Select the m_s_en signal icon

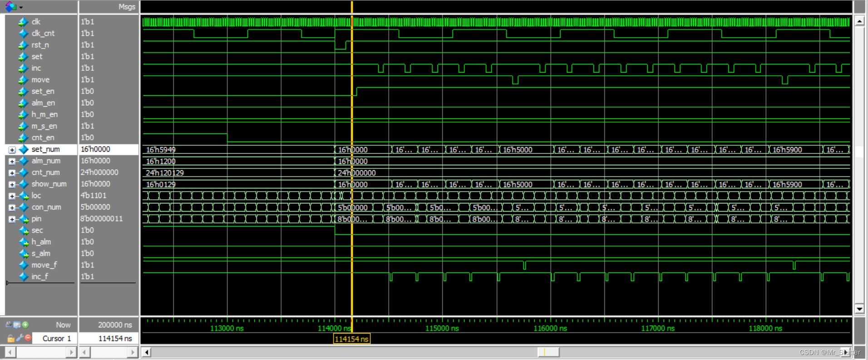pyautogui.click(x=23, y=126)
